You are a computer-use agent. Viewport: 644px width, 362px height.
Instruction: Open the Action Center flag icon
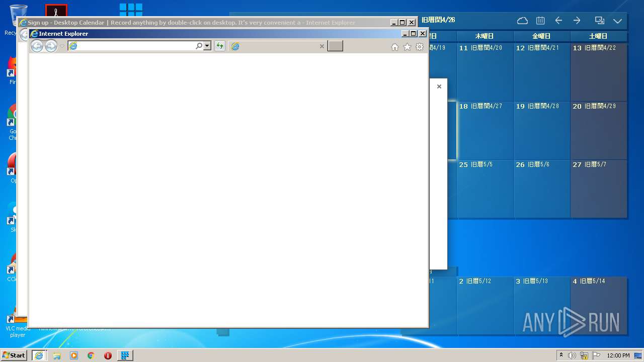click(x=596, y=355)
